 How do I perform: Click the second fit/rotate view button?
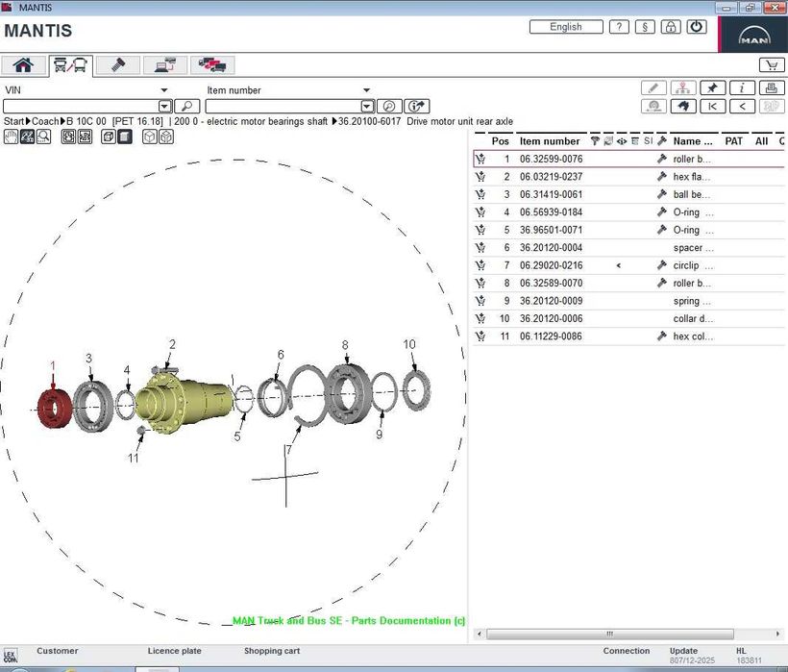(85, 137)
